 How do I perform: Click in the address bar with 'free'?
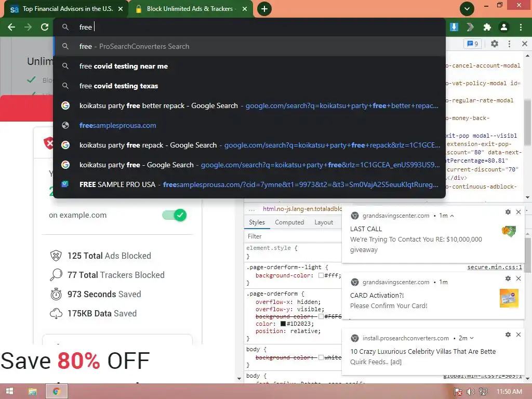[x=249, y=27]
